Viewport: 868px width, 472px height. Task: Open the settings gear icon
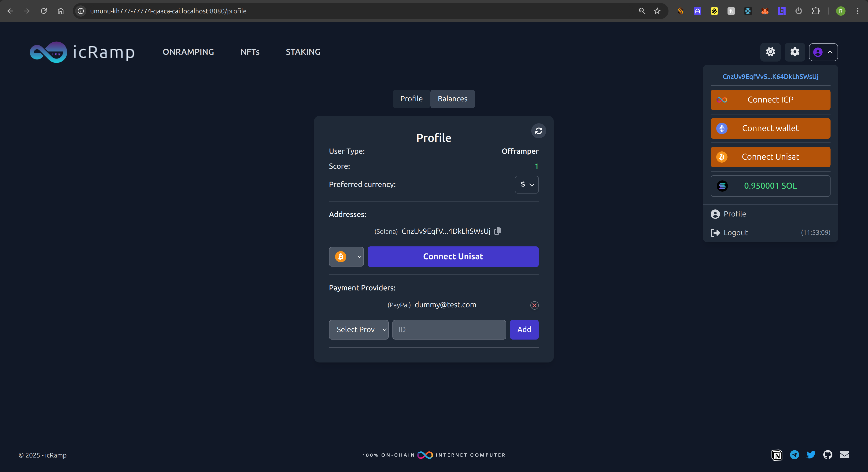[x=794, y=52]
